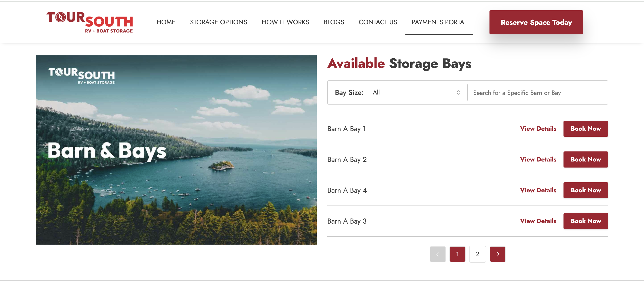
Task: Select page 1 in pagination
Action: tap(457, 254)
